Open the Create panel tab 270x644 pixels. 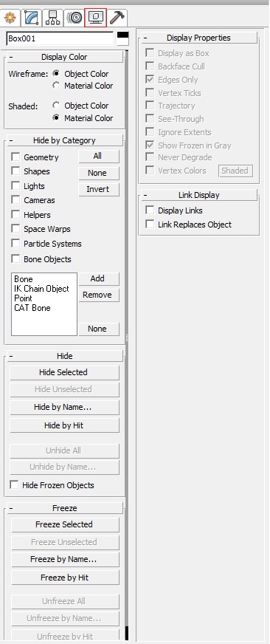pyautogui.click(x=10, y=18)
